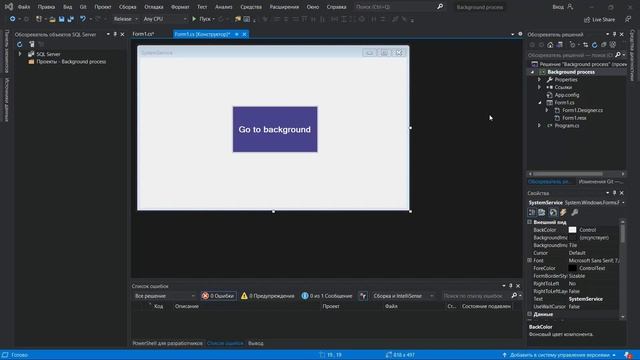Screen dimensions: 640x360
Task: Click the pending changes filter clock icon
Action: [573, 45]
